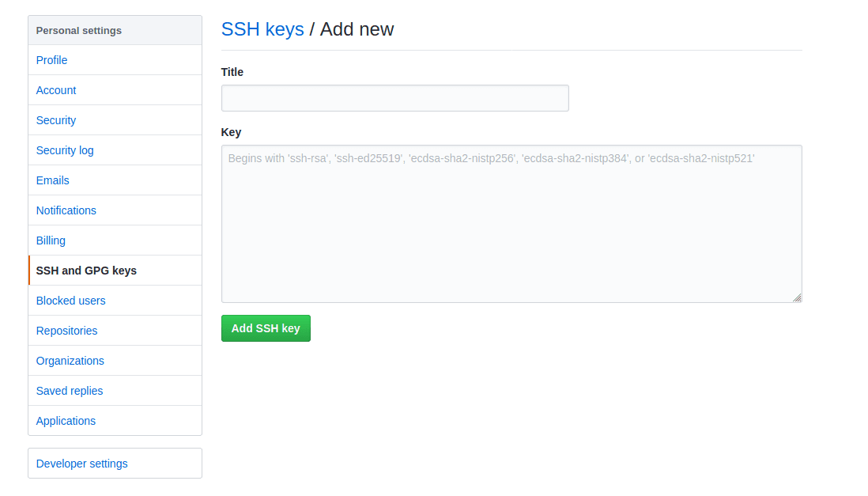View the Security log
Image resolution: width=868 pixels, height=496 pixels.
pyautogui.click(x=65, y=150)
